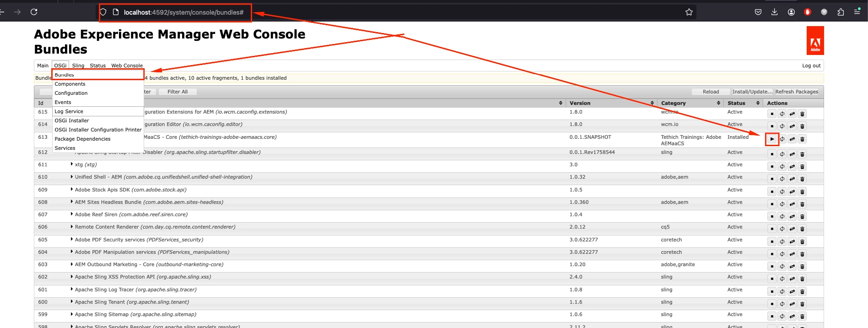
Task: Sort bundles by Version column
Action: [611, 103]
